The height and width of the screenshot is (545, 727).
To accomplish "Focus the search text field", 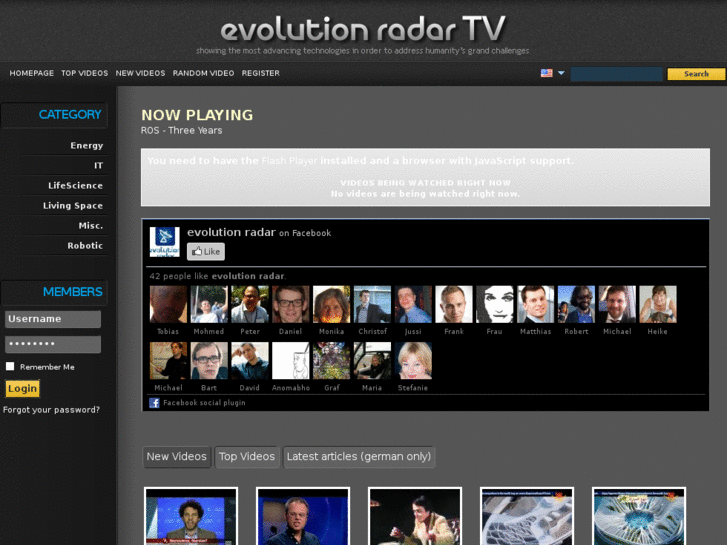I will (x=616, y=74).
